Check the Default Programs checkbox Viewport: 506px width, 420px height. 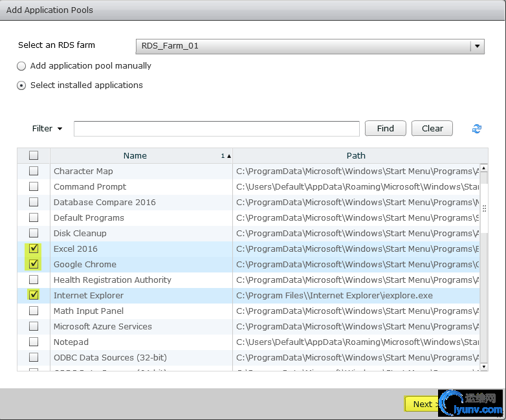point(34,217)
